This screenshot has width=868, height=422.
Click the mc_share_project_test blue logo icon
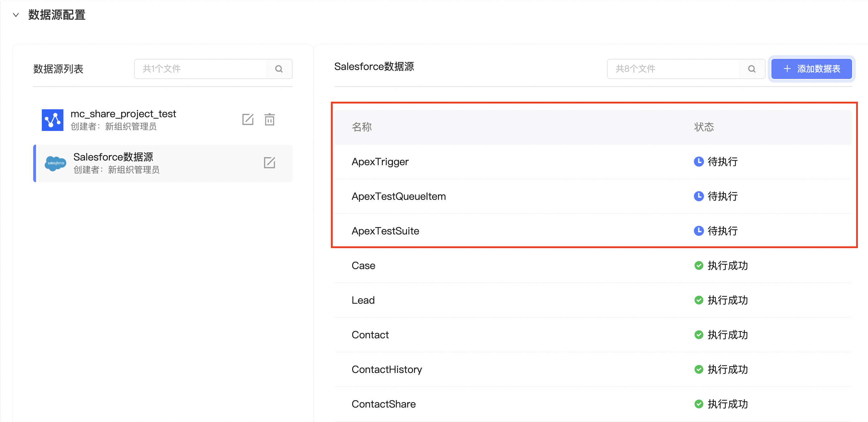point(53,120)
